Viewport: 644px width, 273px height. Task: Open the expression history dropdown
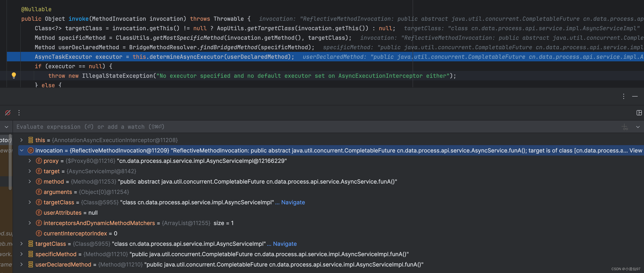(x=638, y=127)
